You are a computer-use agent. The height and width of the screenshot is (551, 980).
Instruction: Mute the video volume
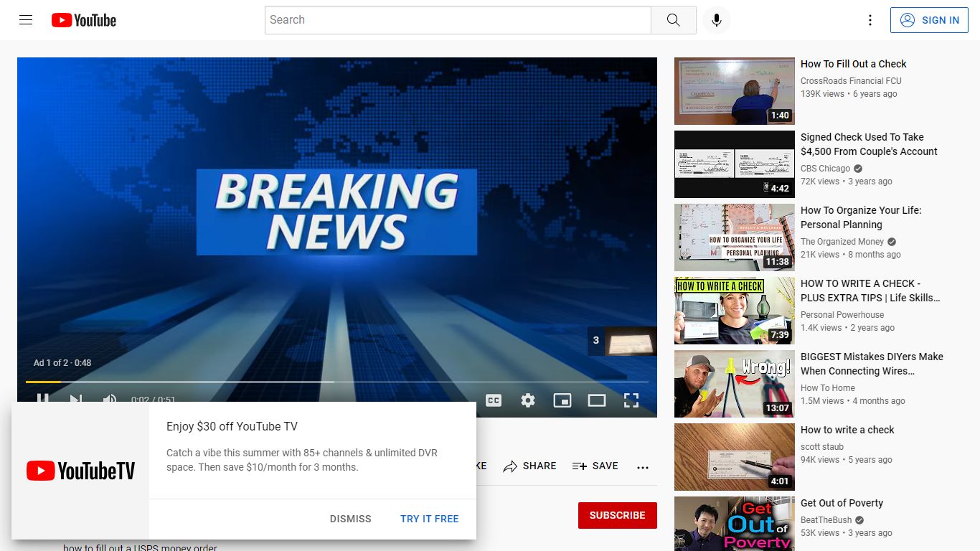coord(109,398)
